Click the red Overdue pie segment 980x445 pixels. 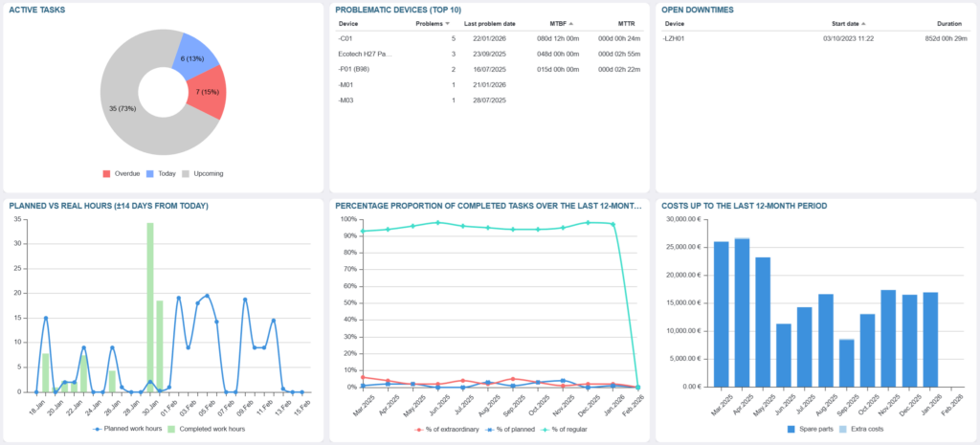[x=210, y=92]
